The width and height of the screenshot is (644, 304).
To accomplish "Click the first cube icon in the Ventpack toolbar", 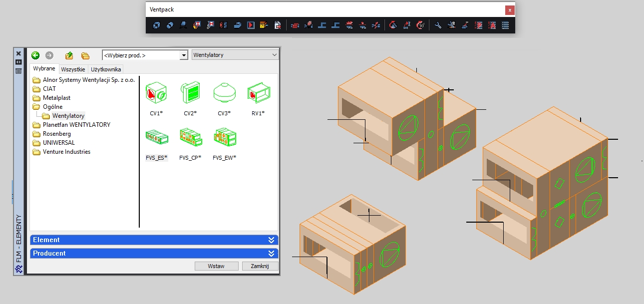I will [156, 25].
